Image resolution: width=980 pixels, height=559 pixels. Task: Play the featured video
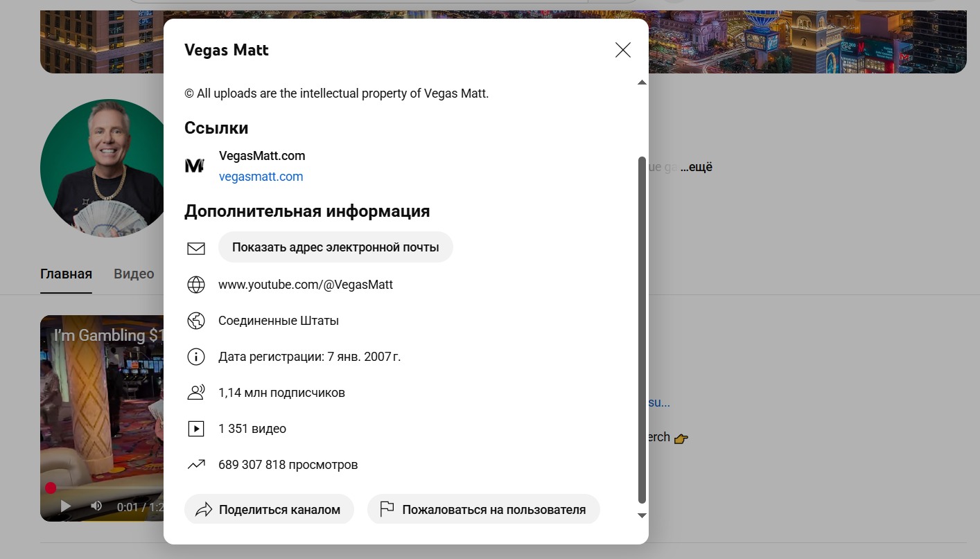click(66, 506)
